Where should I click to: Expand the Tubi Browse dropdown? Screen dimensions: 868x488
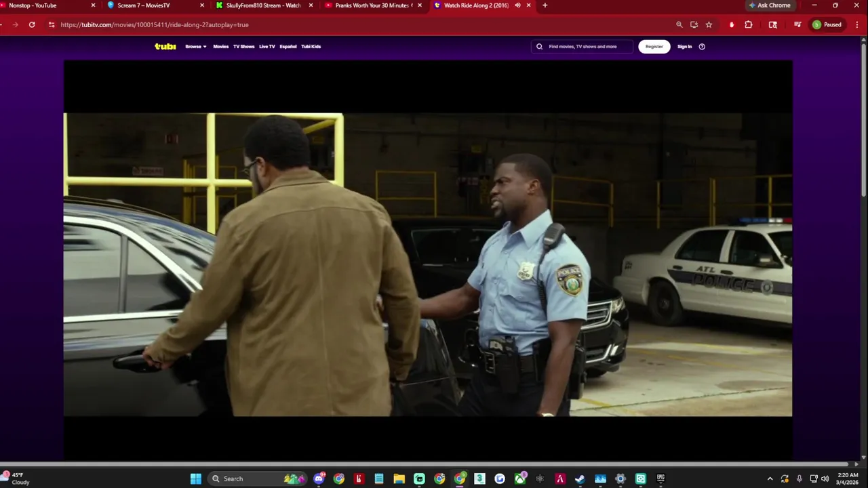(196, 47)
